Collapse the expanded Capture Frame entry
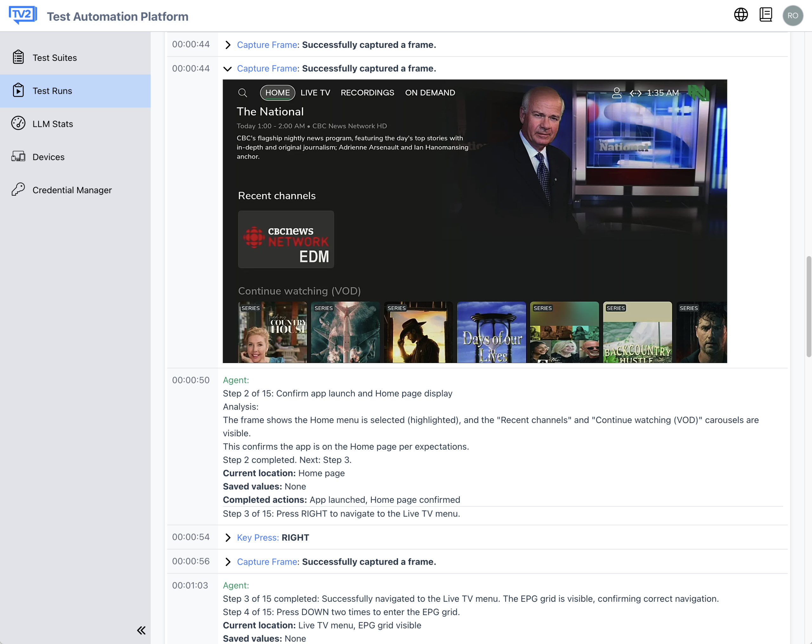812x644 pixels. coord(227,68)
